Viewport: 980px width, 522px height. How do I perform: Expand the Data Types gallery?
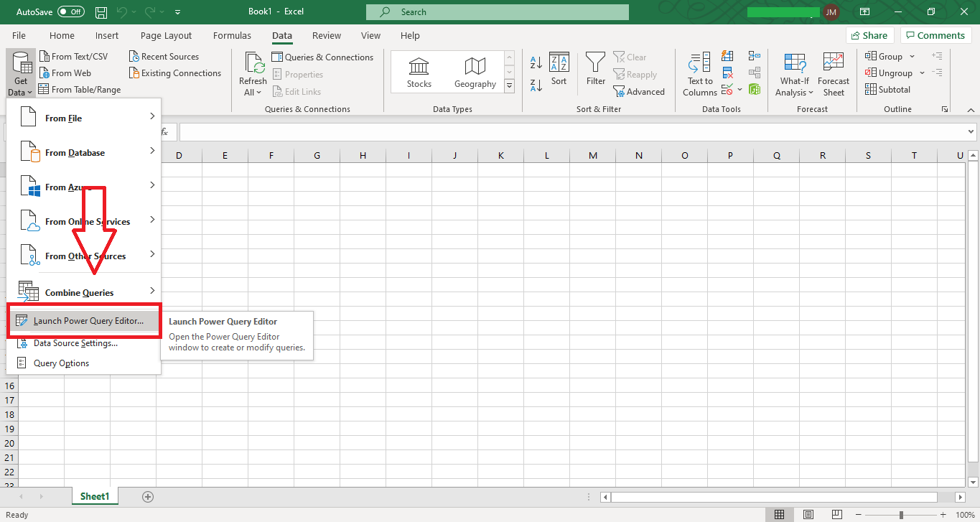pyautogui.click(x=510, y=86)
